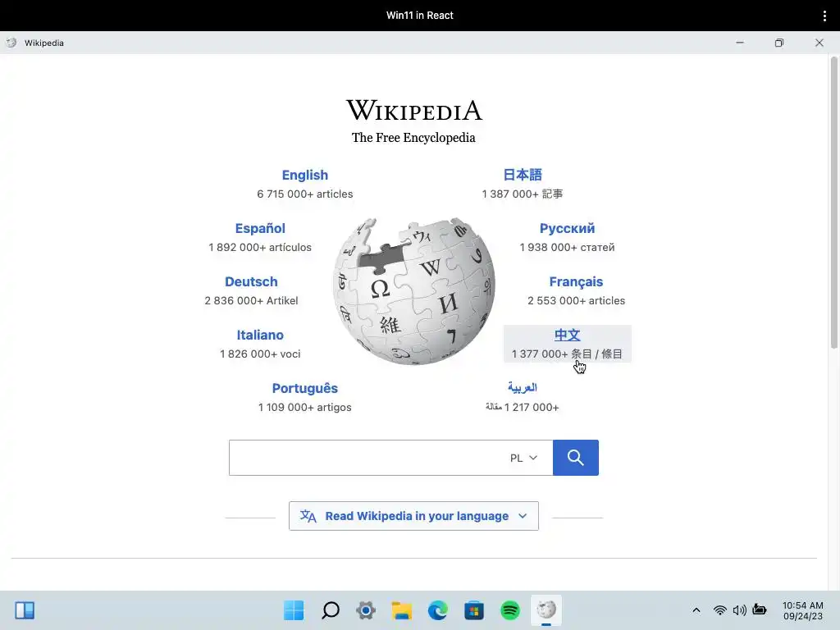
Task: Click the Wikipedia favicon in title bar
Action: pyautogui.click(x=11, y=43)
